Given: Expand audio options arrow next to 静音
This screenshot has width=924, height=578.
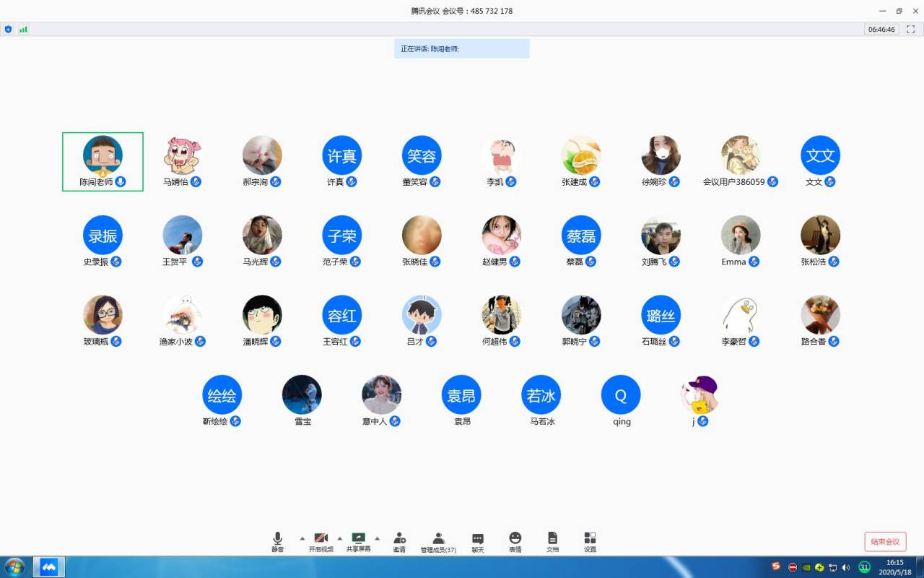Looking at the screenshot, I should 302,538.
